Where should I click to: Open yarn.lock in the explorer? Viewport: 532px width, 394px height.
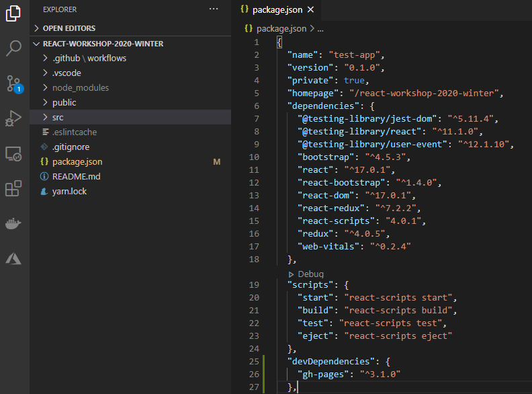[x=130, y=191]
